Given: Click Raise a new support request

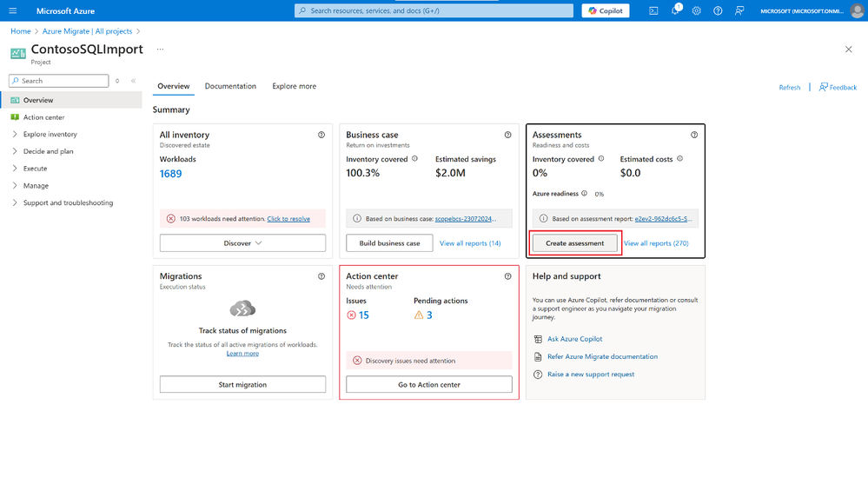Looking at the screenshot, I should click(x=591, y=375).
